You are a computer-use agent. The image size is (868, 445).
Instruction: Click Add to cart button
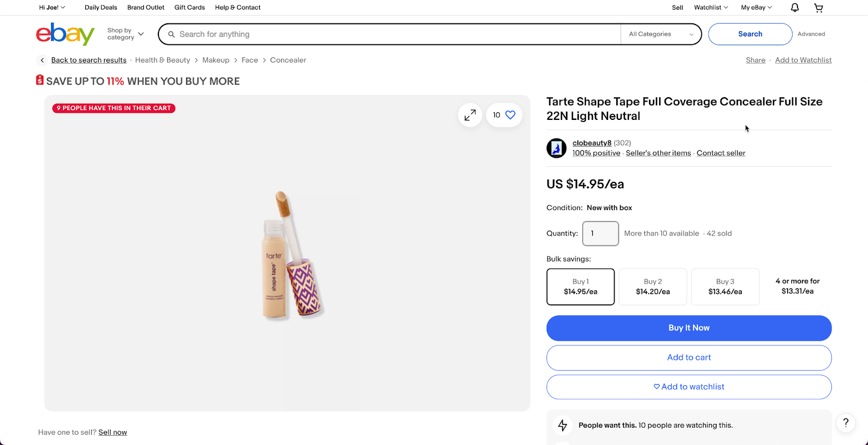(x=689, y=358)
